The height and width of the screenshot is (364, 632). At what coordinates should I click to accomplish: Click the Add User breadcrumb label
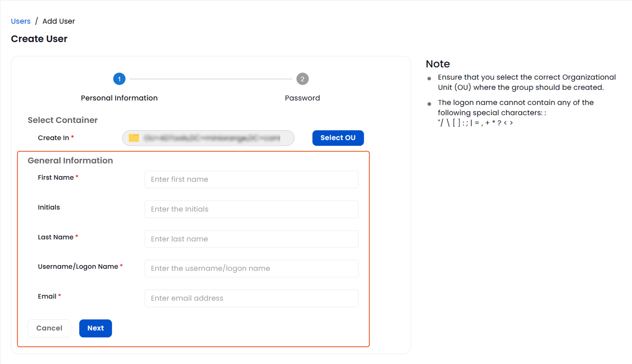(x=58, y=21)
